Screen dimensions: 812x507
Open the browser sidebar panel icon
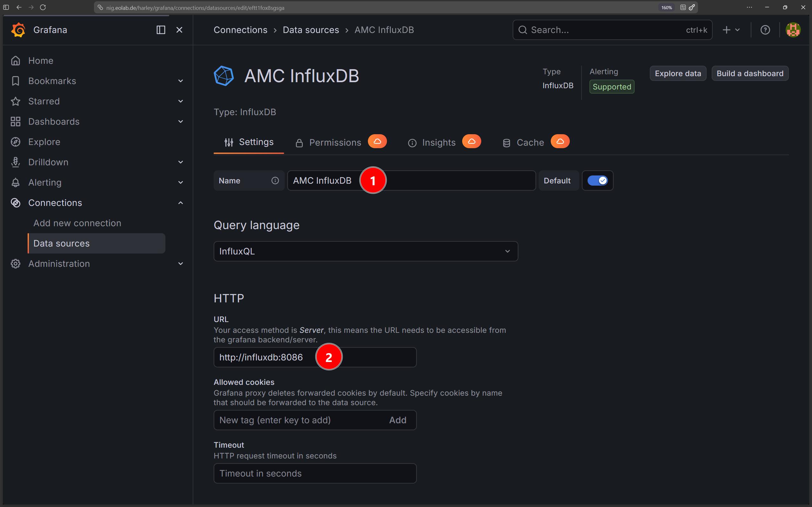(6, 7)
